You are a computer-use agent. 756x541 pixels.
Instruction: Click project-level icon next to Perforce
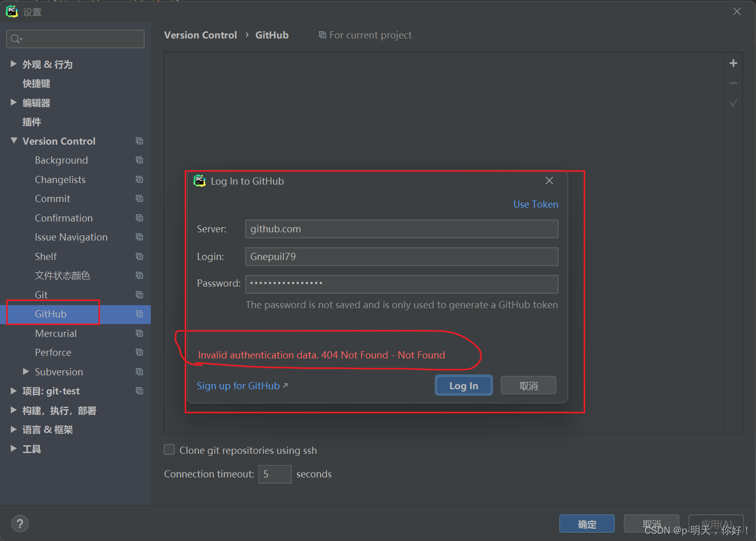pos(139,352)
